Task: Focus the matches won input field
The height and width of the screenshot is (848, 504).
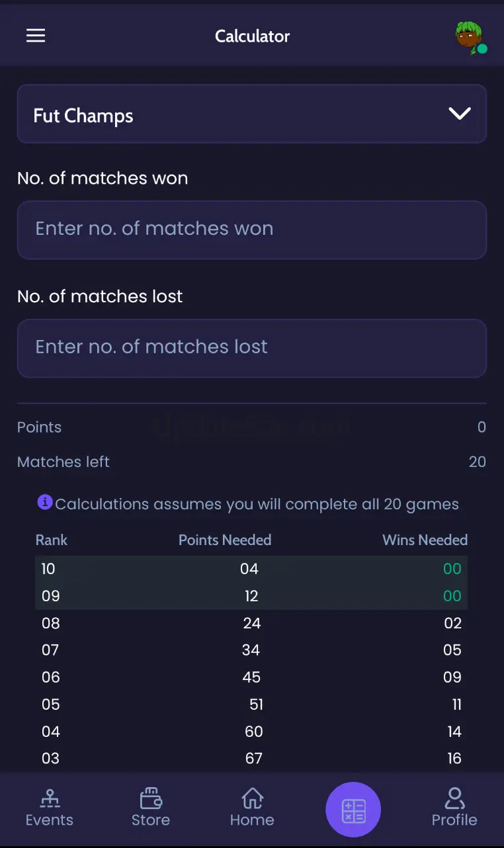Action: (251, 230)
